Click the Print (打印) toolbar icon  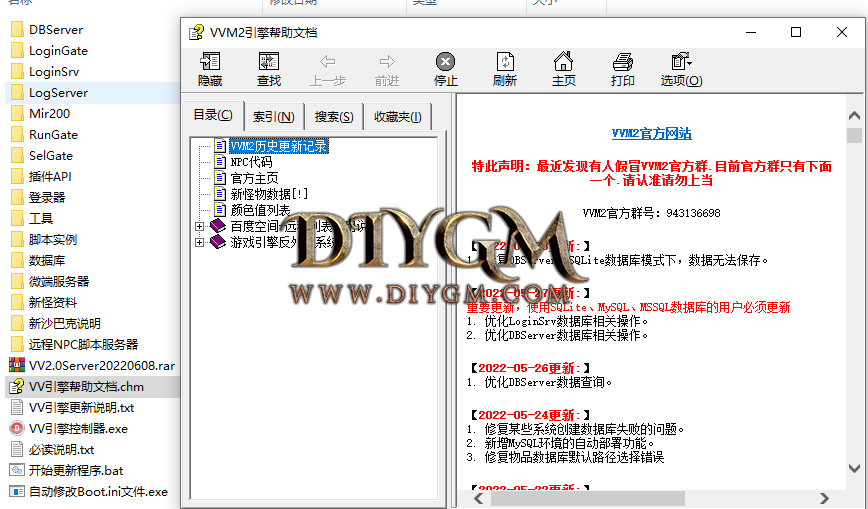623,61
